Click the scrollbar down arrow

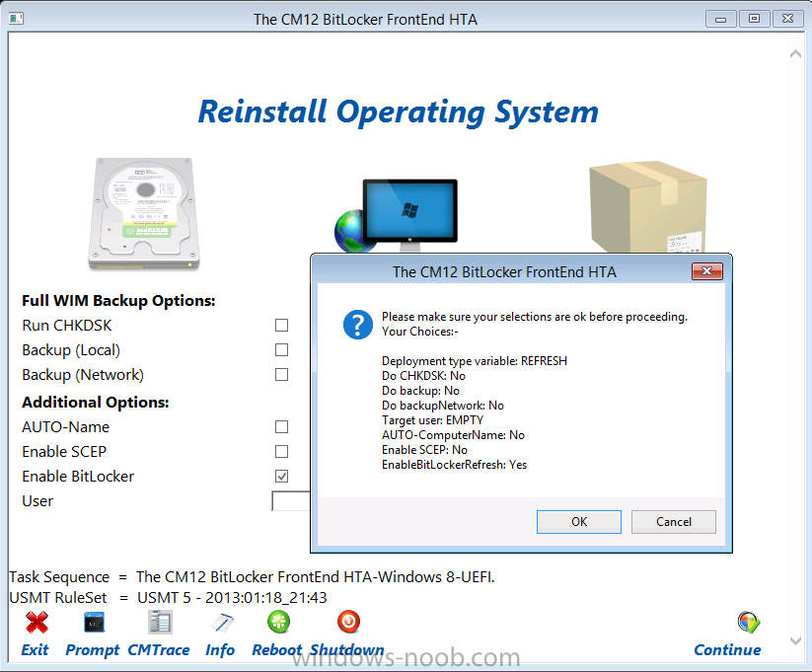(795, 640)
